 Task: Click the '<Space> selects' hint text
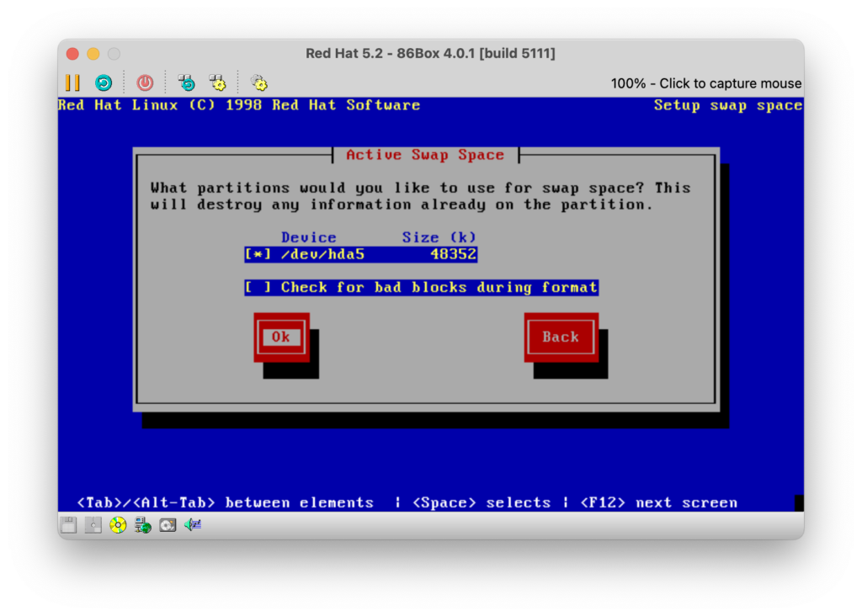[481, 502]
